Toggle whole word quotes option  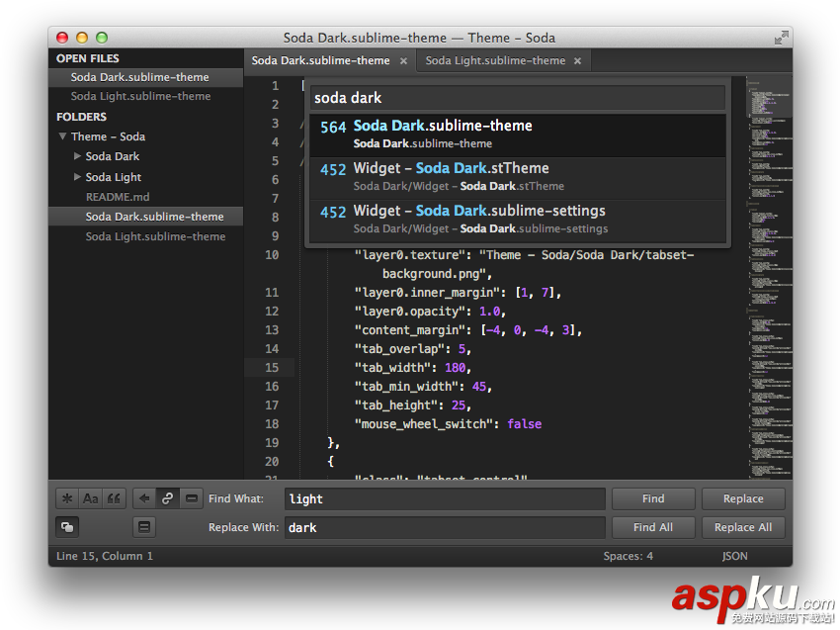click(114, 498)
